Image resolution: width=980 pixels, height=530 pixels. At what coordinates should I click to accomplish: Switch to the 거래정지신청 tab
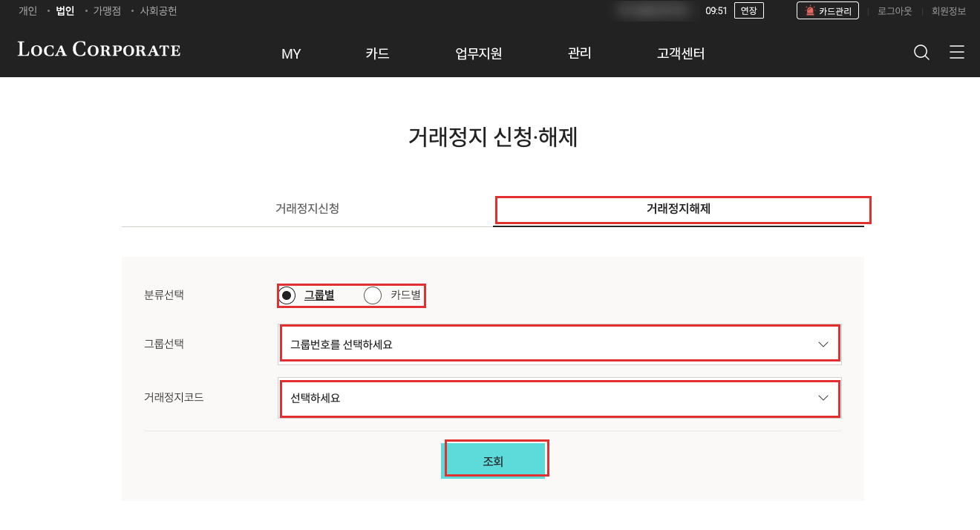[x=307, y=209]
